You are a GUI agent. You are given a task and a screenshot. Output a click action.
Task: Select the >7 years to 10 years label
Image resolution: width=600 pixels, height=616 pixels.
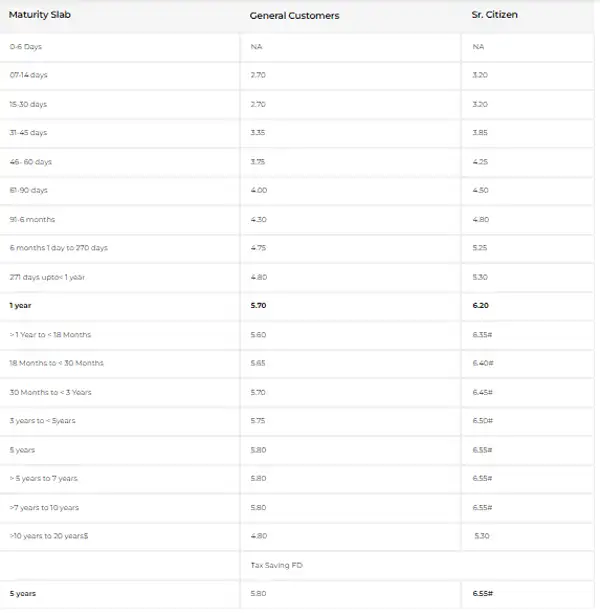pos(44,508)
